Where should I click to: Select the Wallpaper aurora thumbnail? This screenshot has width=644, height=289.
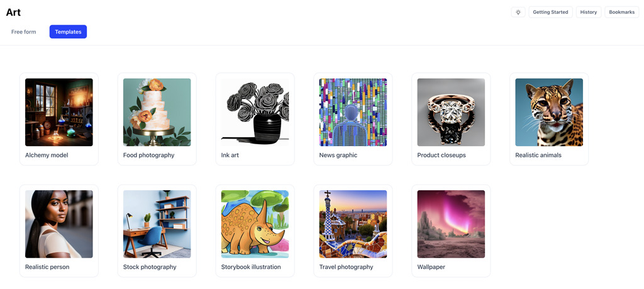click(x=451, y=224)
